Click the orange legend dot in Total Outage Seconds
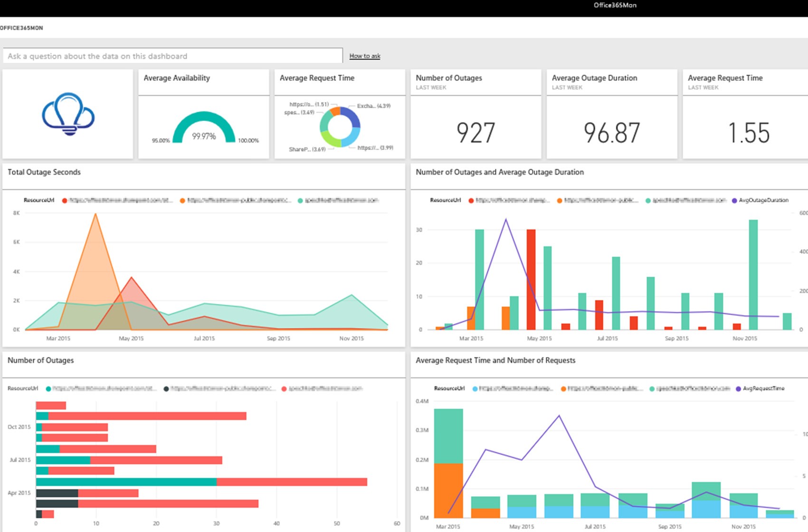The width and height of the screenshot is (808, 532). point(182,200)
